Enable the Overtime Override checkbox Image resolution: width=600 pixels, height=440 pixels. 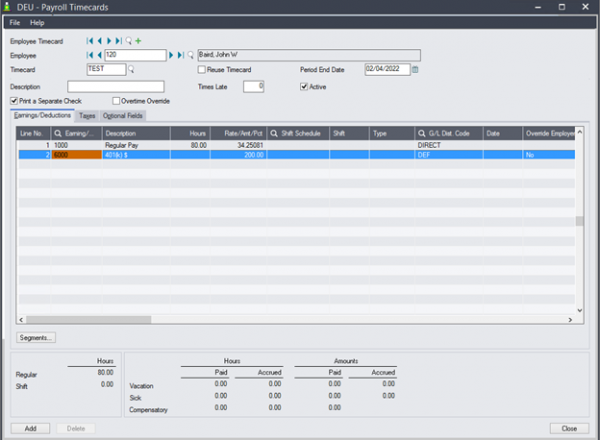pos(116,101)
